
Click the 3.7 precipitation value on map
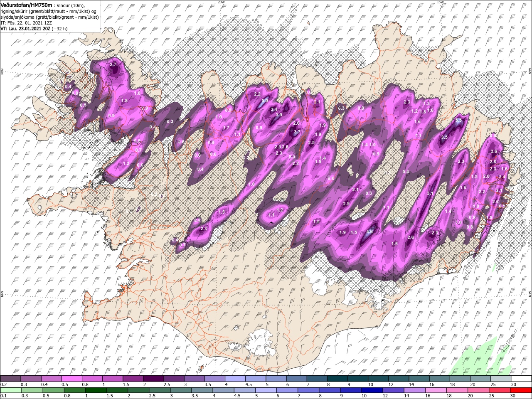(x=297, y=132)
